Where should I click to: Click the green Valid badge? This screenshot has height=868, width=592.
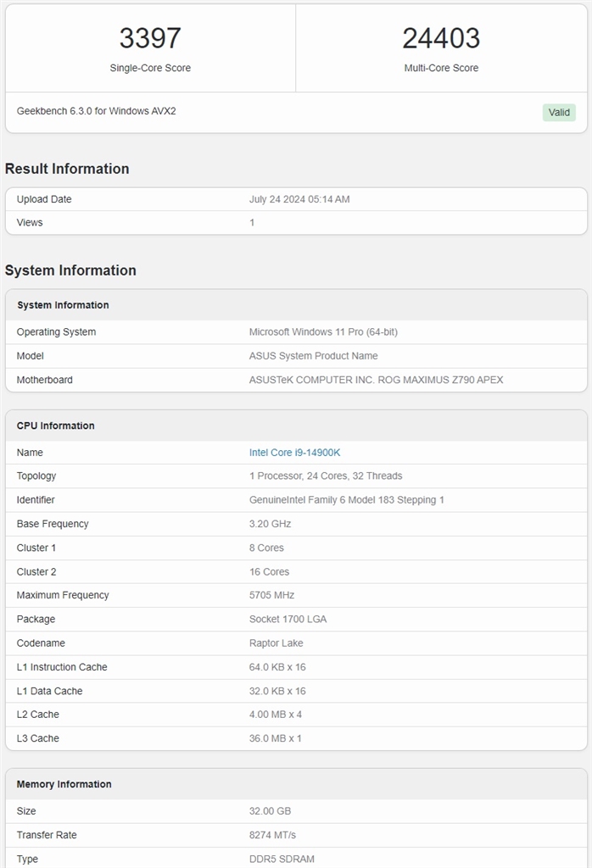tap(559, 112)
